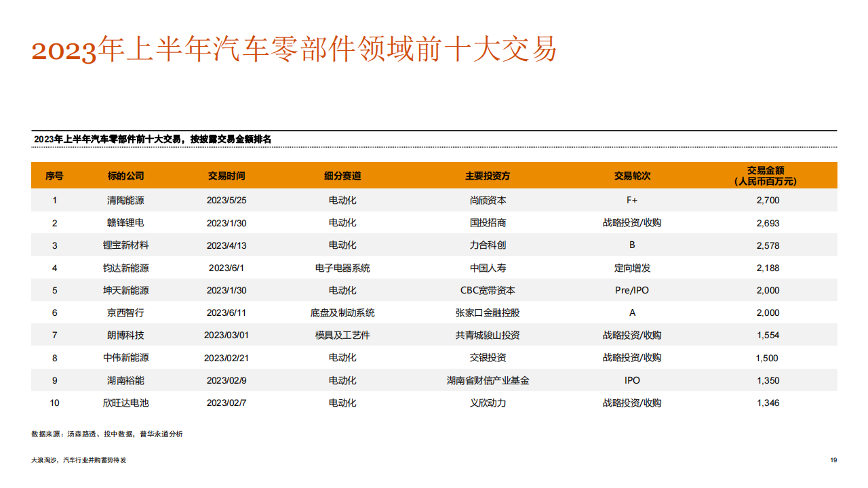Click investor 国投招商
The image size is (868, 488).
488,222
